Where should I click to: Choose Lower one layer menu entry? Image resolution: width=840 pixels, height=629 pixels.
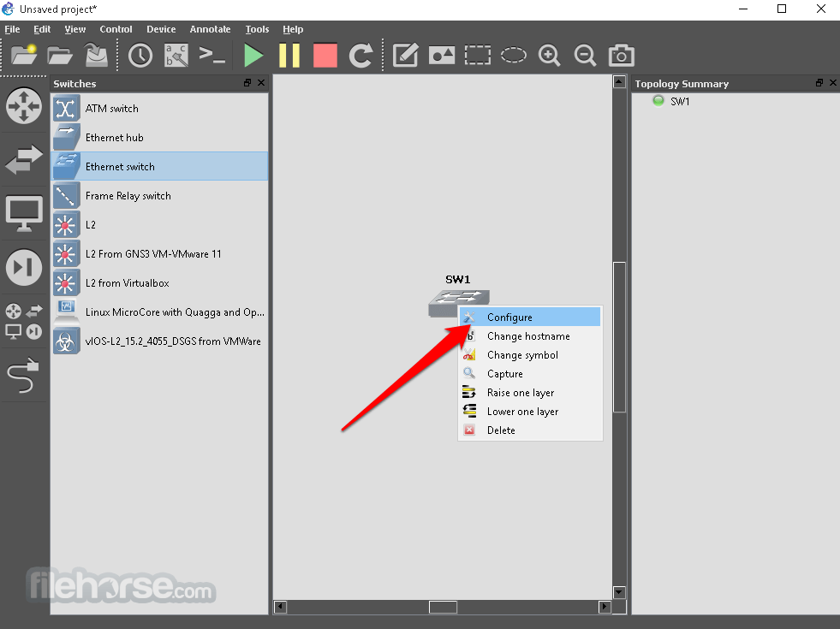(x=530, y=411)
